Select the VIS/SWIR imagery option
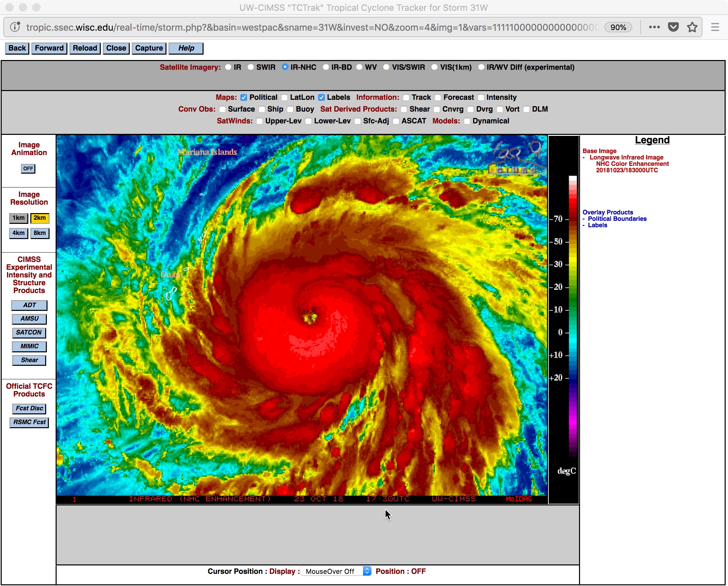This screenshot has width=728, height=586. [x=386, y=67]
